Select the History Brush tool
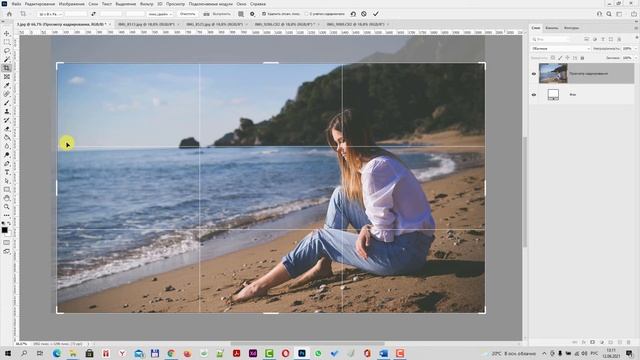640x360 pixels. tap(7, 120)
